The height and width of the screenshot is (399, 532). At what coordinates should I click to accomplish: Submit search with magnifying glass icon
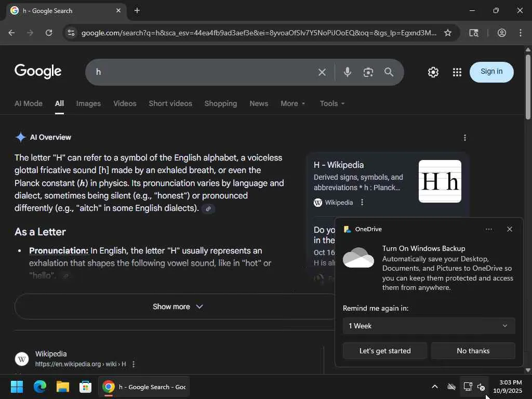click(389, 72)
